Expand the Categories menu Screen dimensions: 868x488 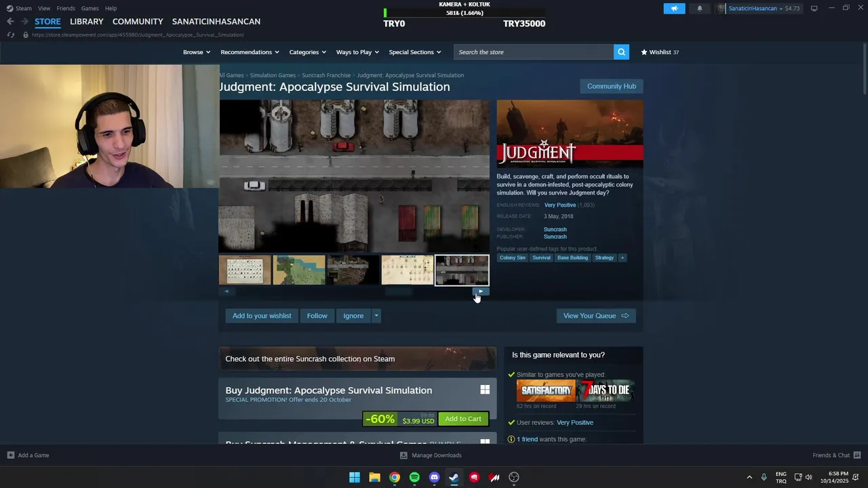[x=308, y=52]
